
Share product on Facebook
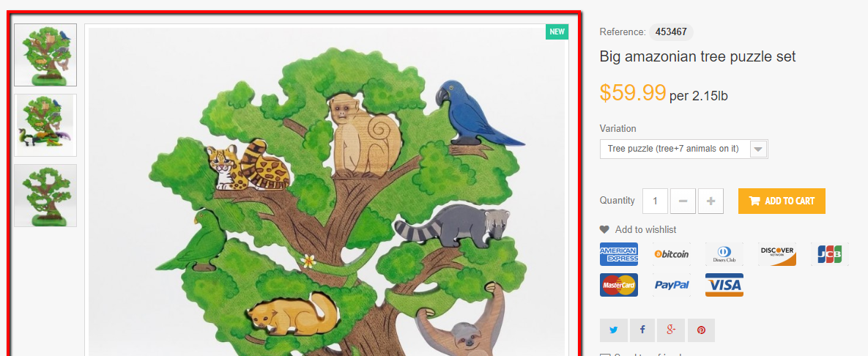click(642, 330)
